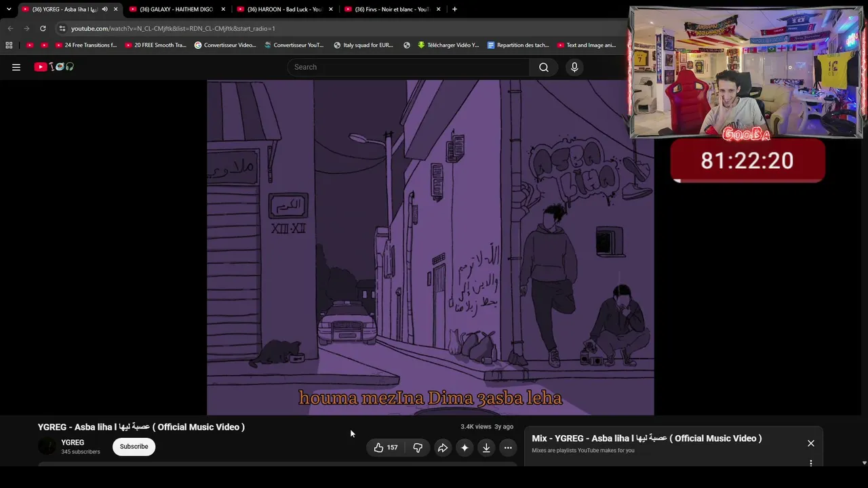The image size is (868, 488).
Task: Open the globe bookmark after Italy squad
Action: 407,45
